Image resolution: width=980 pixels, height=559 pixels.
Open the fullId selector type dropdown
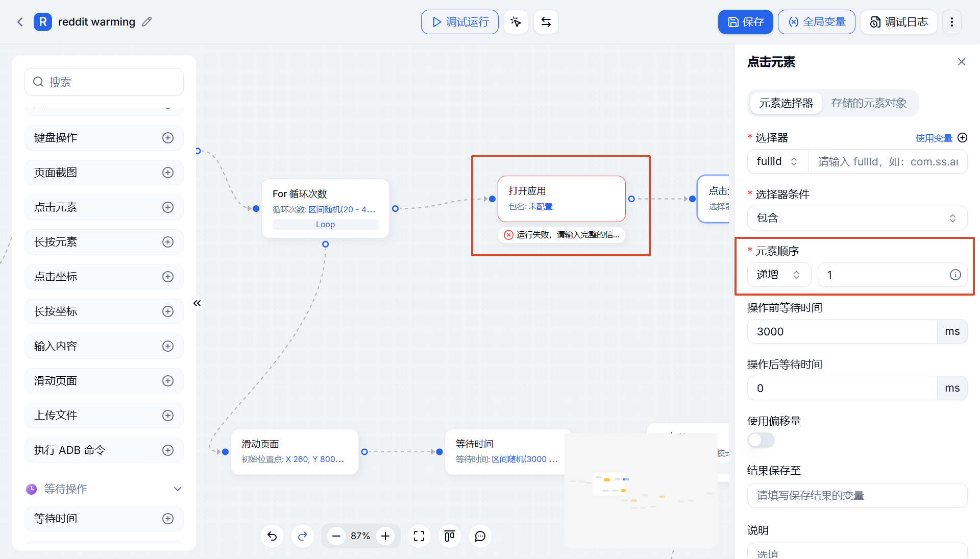click(x=778, y=161)
